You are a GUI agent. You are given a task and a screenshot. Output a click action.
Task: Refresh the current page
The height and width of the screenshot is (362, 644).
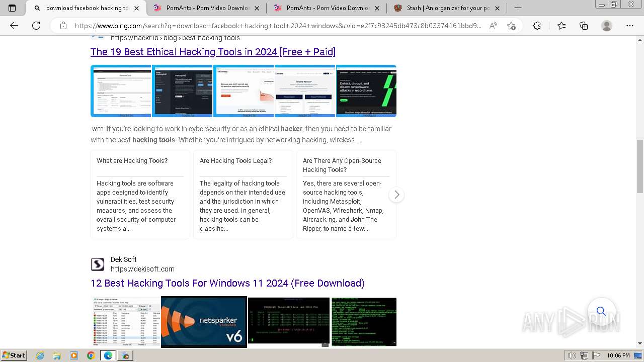[x=36, y=26]
